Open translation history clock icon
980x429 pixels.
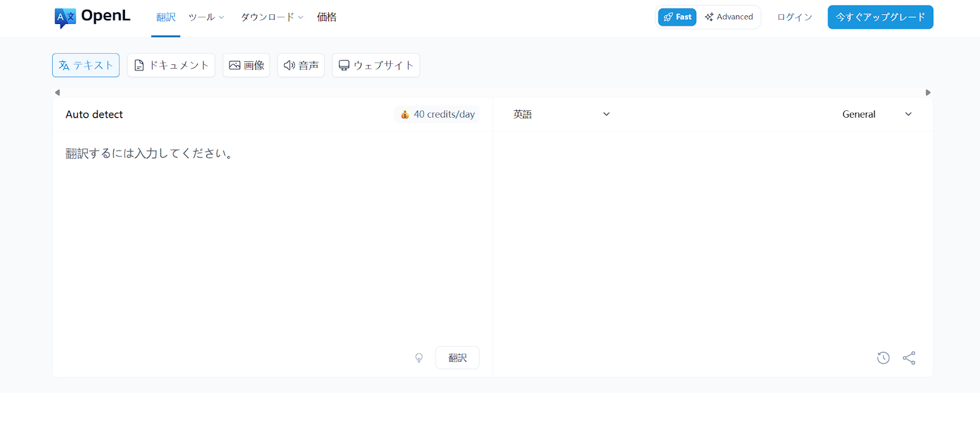pos(883,358)
